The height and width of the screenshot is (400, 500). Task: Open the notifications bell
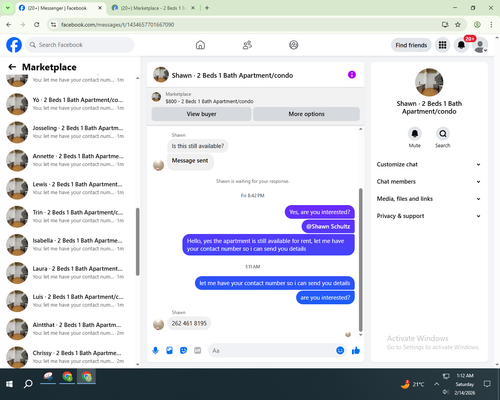(x=461, y=45)
